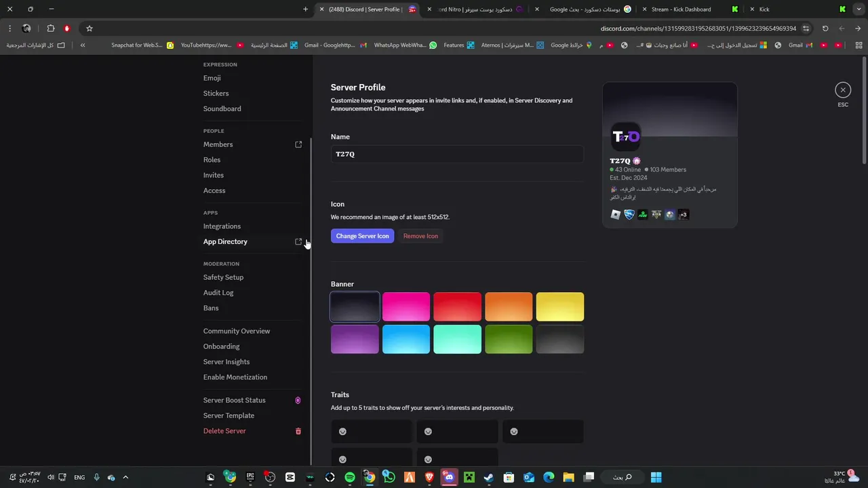This screenshot has width=868, height=488.
Task: Open a new browser tab with plus
Action: 305,9
